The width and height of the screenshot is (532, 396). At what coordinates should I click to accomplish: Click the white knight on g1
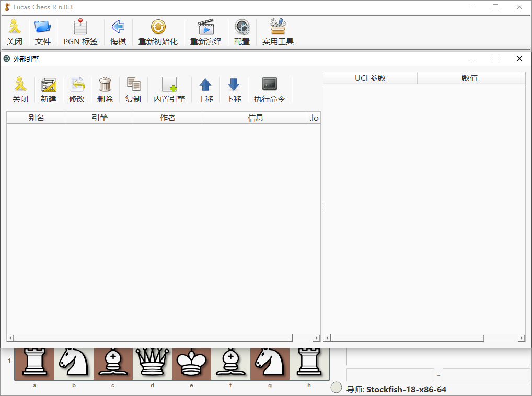click(x=270, y=363)
